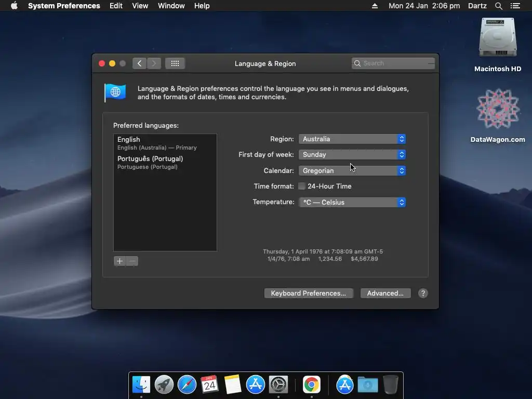532x399 pixels.
Task: Click the Search field in window
Action: coord(393,63)
